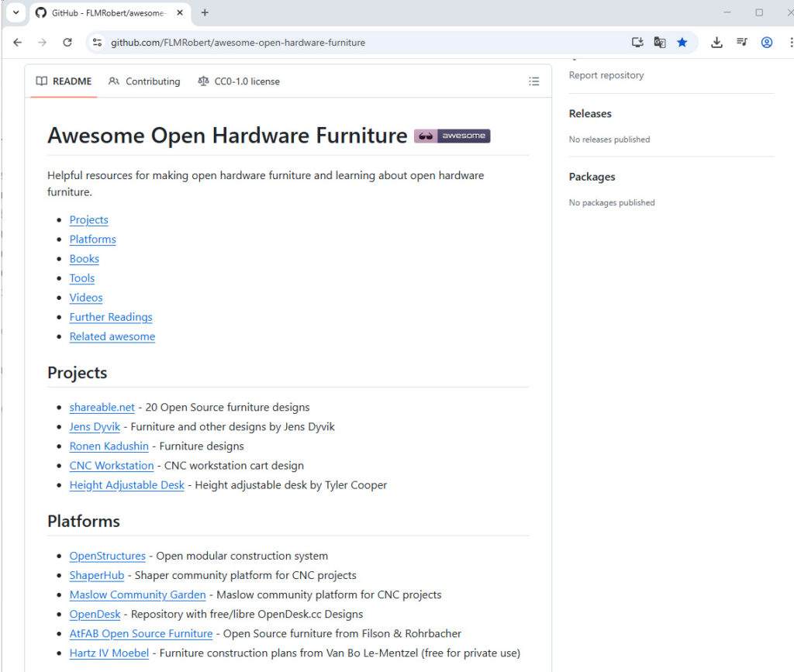The height and width of the screenshot is (672, 794).
Task: Click the browser reload icon
Action: pos(67,43)
